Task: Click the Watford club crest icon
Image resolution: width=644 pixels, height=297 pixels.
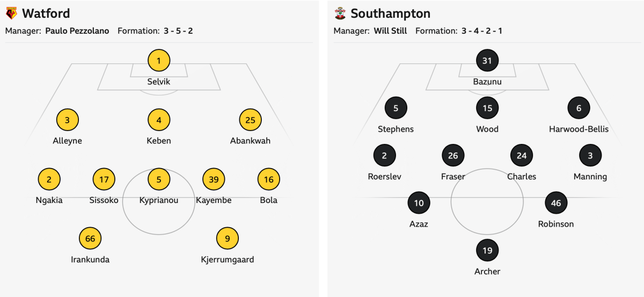Action: (11, 13)
